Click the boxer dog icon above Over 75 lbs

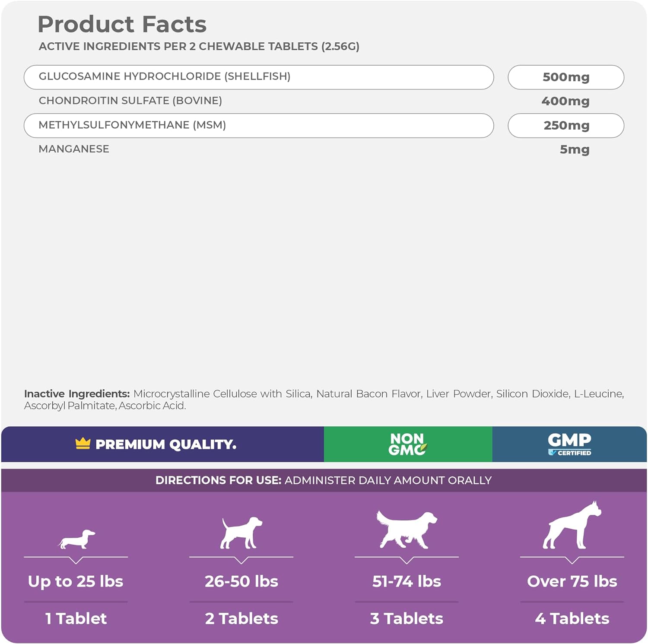click(x=572, y=526)
